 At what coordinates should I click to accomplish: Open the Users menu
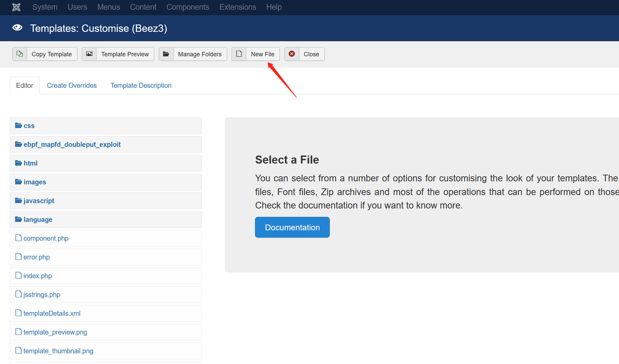[77, 7]
